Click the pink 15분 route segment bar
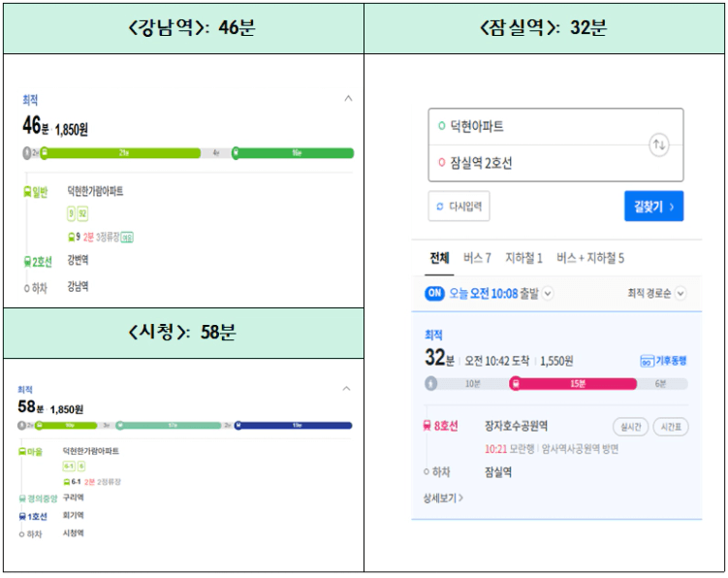Screen dimensions: 728x578 click(574, 384)
